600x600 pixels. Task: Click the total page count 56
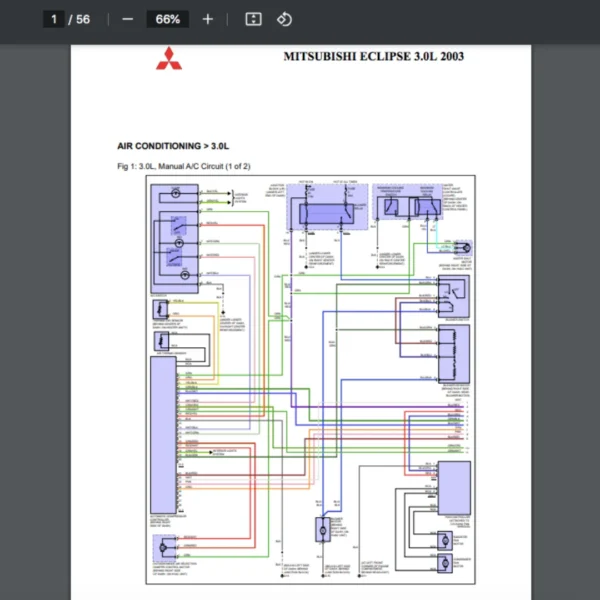click(x=83, y=19)
